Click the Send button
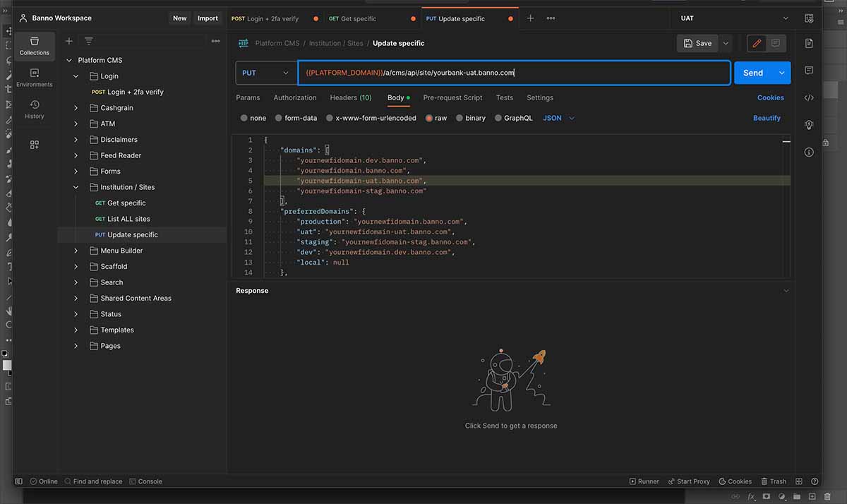Viewport: 847px width, 504px height. click(752, 73)
